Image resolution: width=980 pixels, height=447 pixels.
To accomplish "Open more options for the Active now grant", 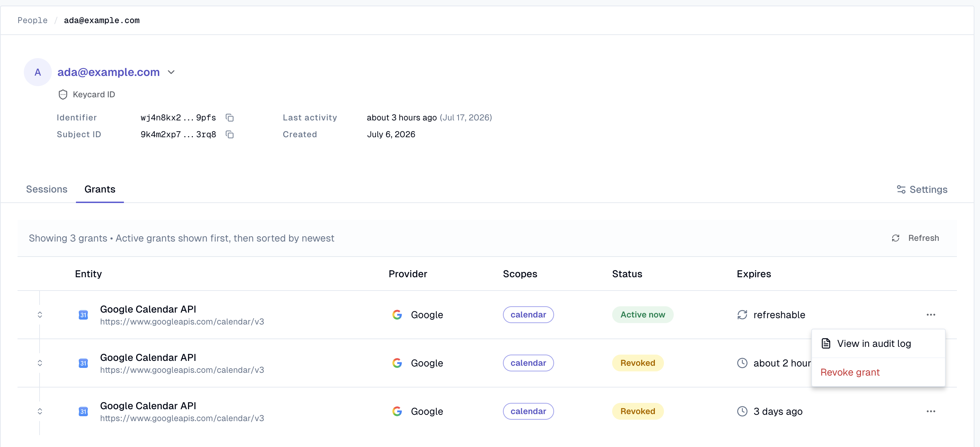I will [931, 315].
